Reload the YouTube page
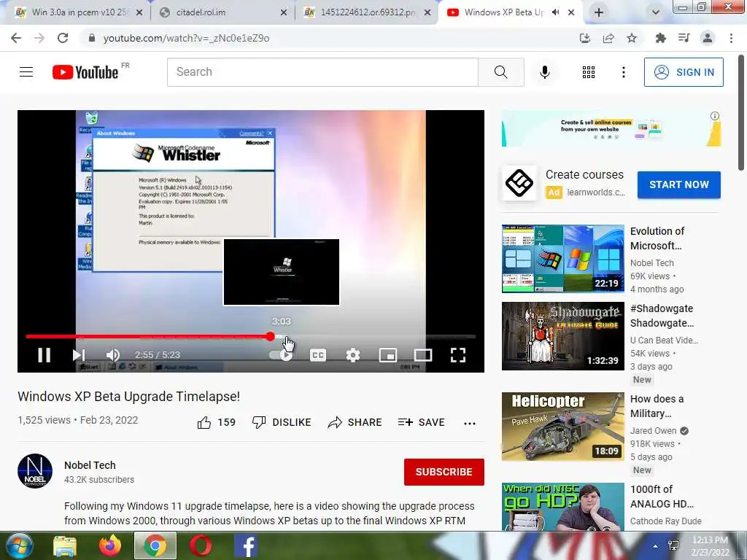Image resolution: width=747 pixels, height=560 pixels. coord(63,38)
